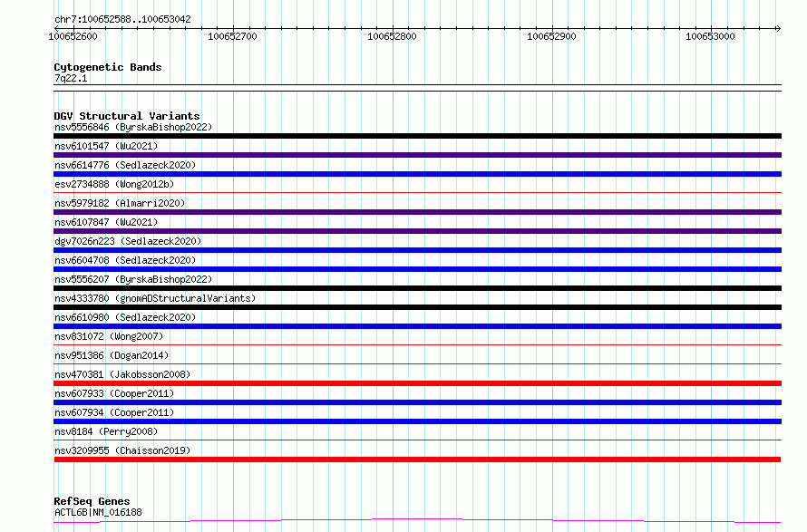Screen dimensions: 807x532
Task: Click the thick red bar under nsv3209955
Action: point(417,459)
